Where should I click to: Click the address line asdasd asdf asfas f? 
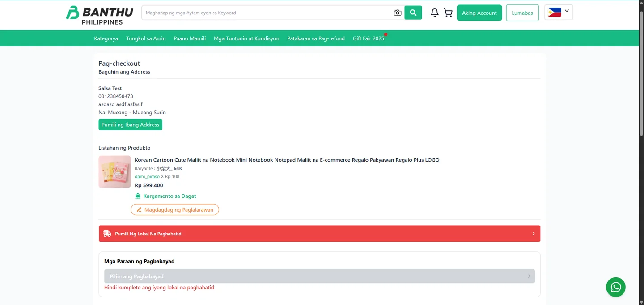120,104
